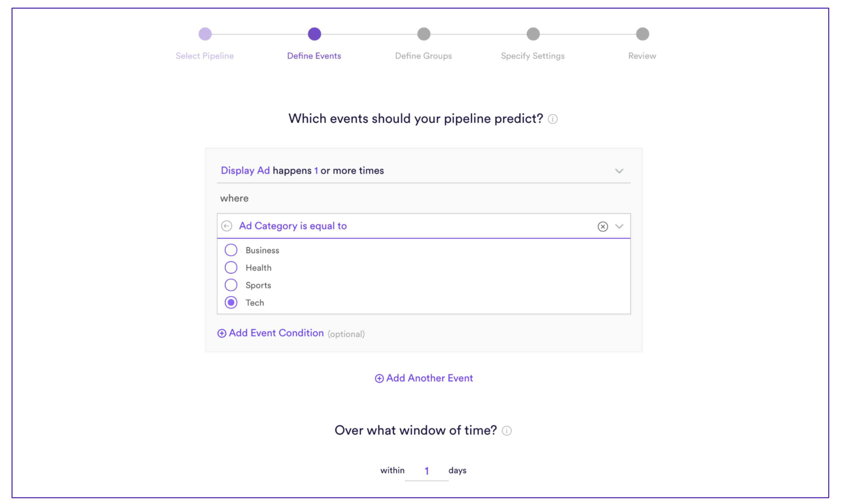The image size is (842, 504).
Task: Click the info icon beside pipeline predict heading
Action: click(x=552, y=119)
